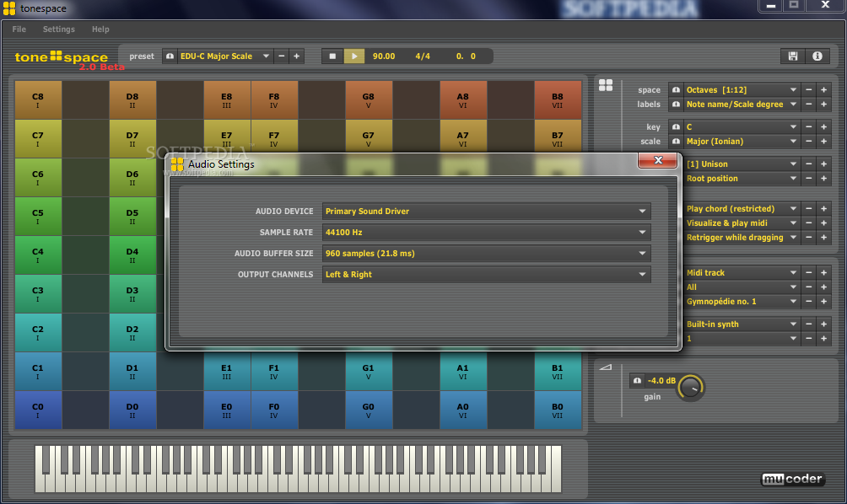Image resolution: width=847 pixels, height=504 pixels.
Task: Click the grid layout icon beside space
Action: [606, 85]
